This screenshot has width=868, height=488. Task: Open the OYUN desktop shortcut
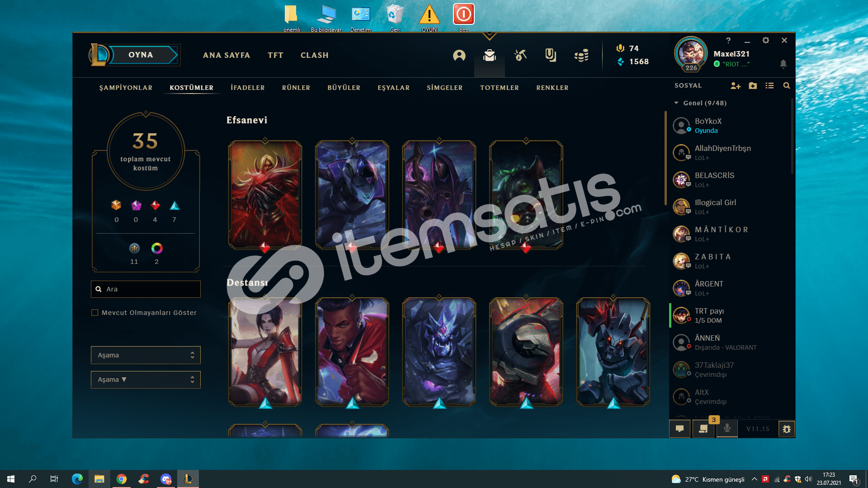click(x=429, y=18)
